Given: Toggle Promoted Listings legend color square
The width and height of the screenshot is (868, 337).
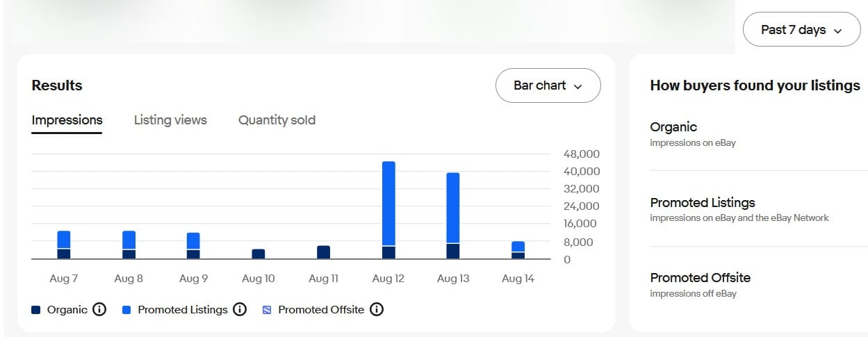Looking at the screenshot, I should (126, 310).
